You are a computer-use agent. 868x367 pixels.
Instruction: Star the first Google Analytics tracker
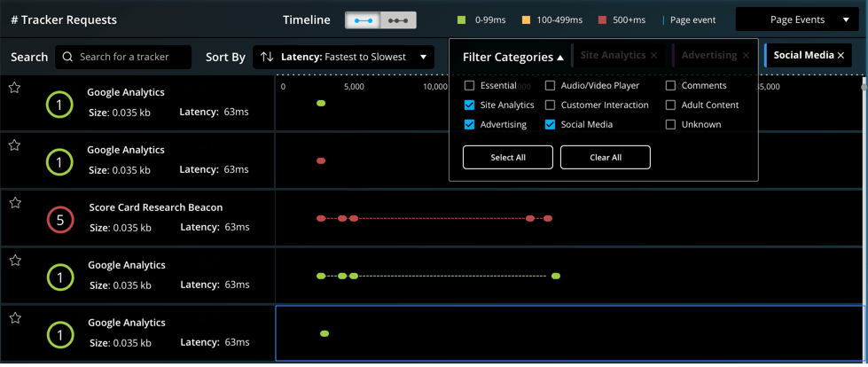point(14,88)
